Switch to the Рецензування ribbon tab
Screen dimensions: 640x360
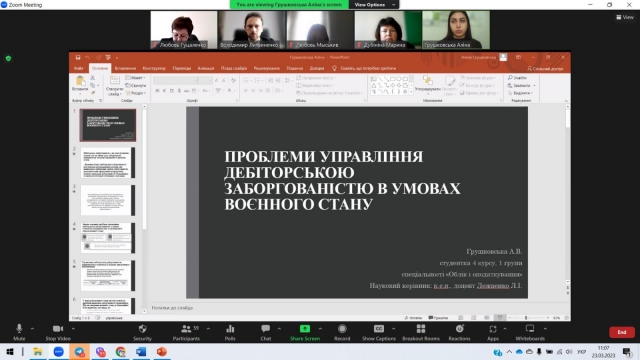coord(267,68)
